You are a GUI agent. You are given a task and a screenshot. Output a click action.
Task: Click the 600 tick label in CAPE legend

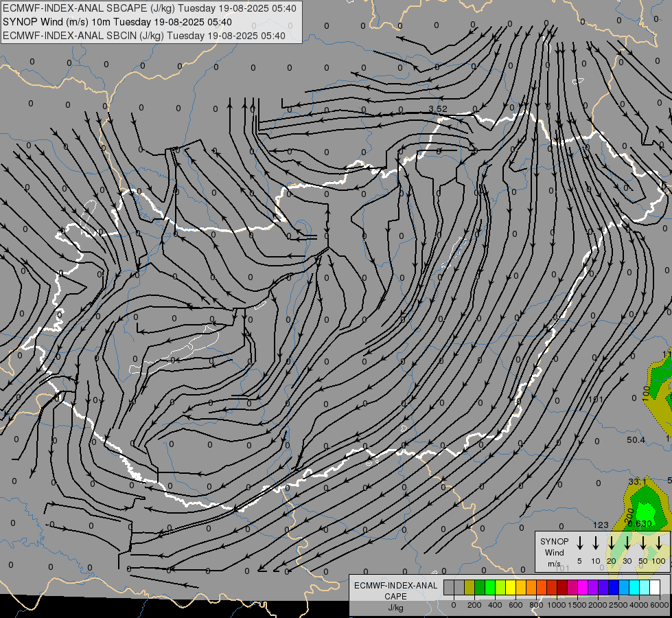coord(515,605)
